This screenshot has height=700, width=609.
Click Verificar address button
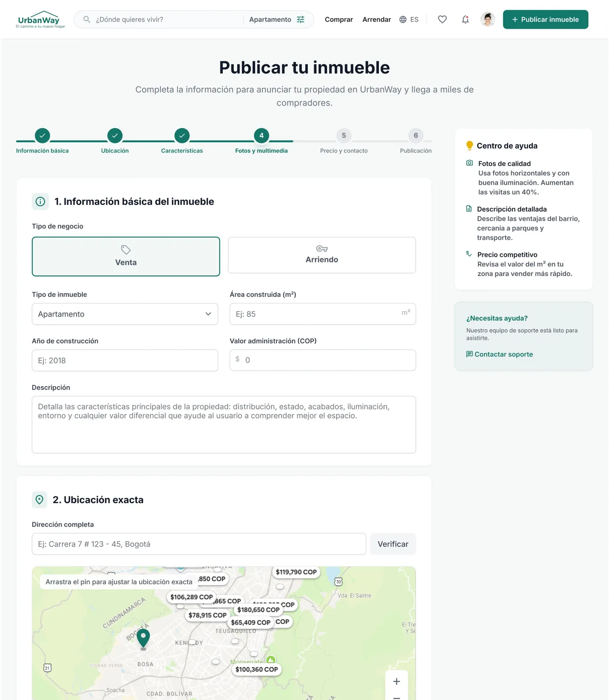coord(393,544)
